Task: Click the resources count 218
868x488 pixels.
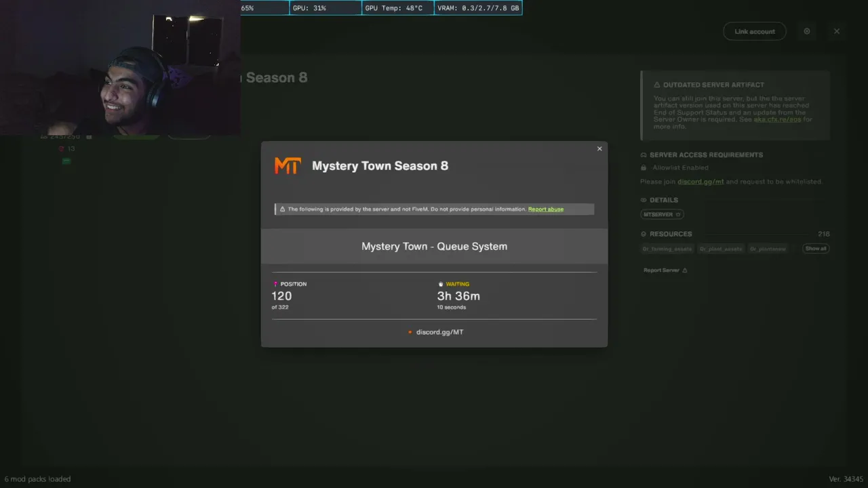Action: [x=824, y=234]
